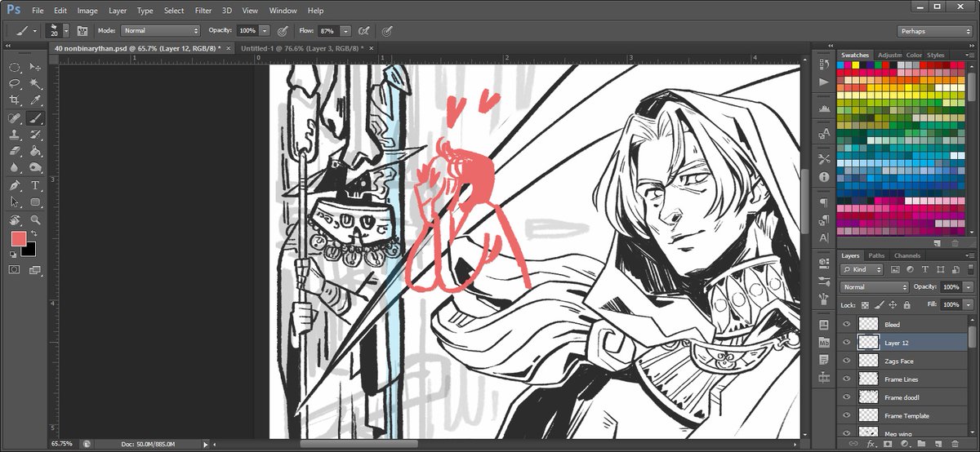Open the layer Opacity dropdown arrow

[969, 287]
